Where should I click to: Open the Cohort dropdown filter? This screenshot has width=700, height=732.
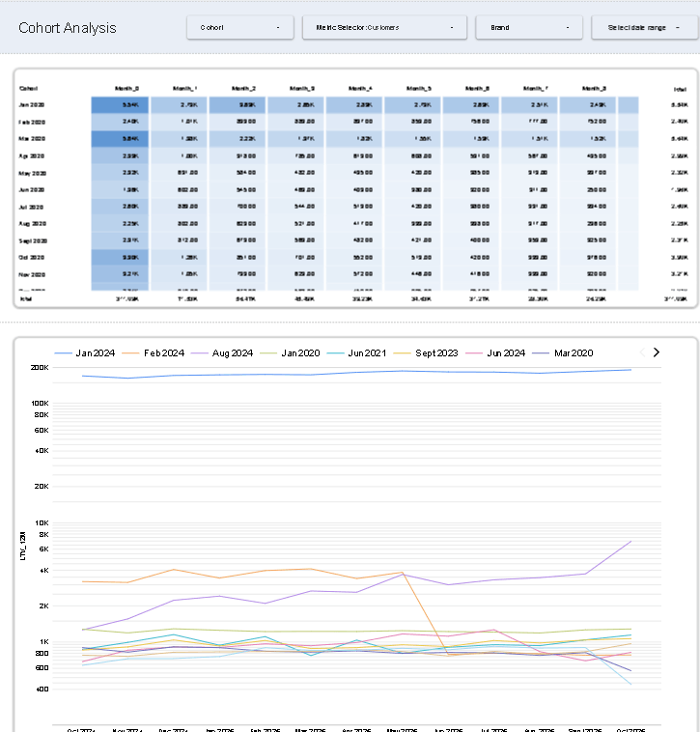click(x=239, y=28)
